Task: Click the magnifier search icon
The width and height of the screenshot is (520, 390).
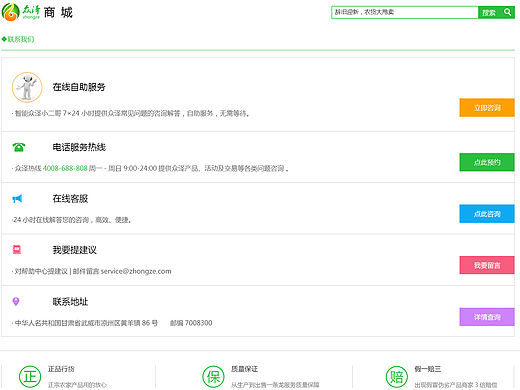Action: tap(507, 12)
